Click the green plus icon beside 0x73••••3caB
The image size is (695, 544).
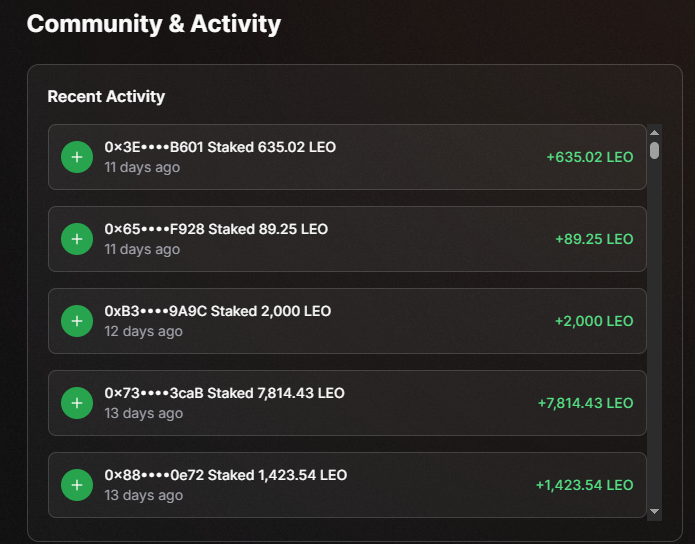(77, 403)
